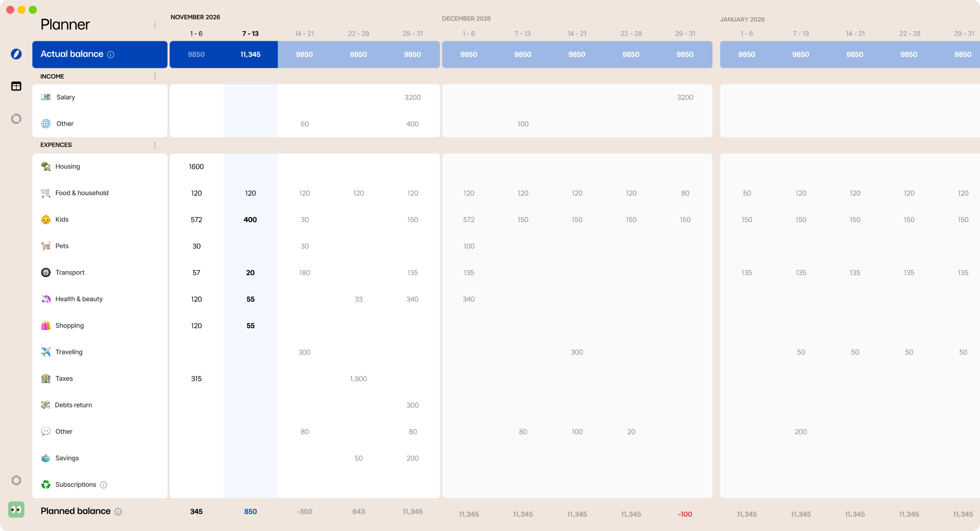This screenshot has width=980, height=531.
Task: Click Transport value 180
Action: pos(305,273)
